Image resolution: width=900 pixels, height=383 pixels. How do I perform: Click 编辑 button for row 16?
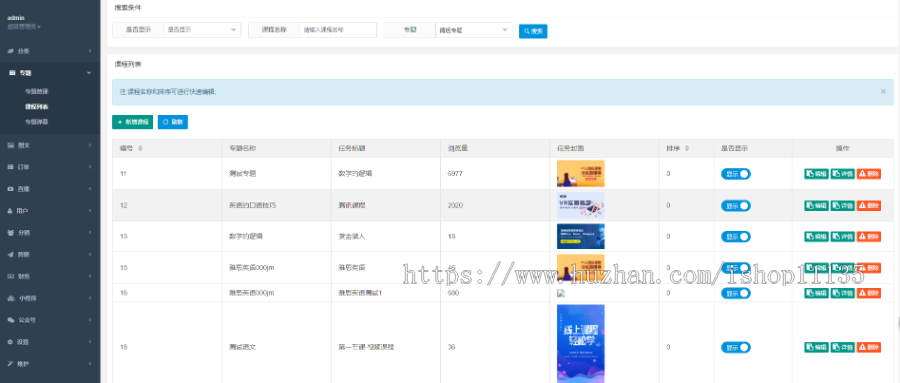pos(817,293)
